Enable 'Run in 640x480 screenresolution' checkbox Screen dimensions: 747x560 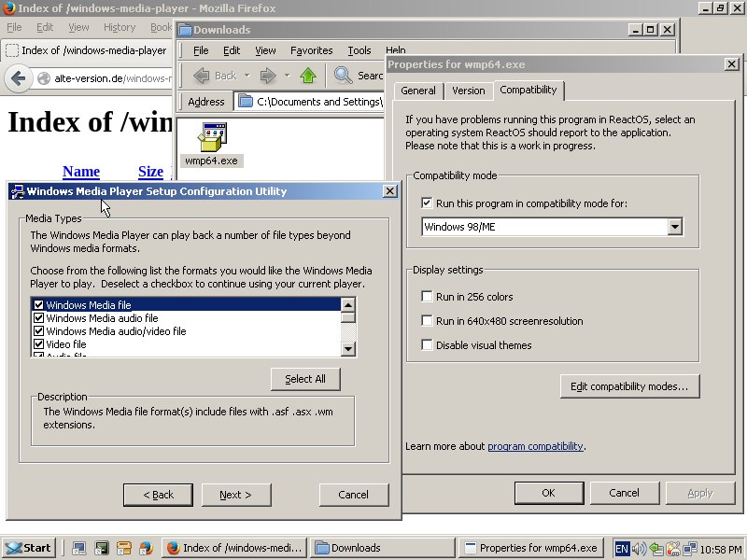tap(427, 321)
